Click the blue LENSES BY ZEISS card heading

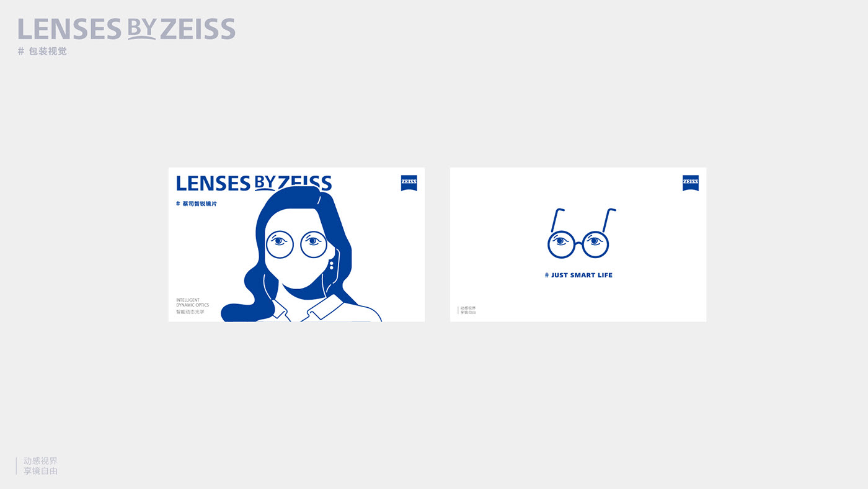point(254,182)
